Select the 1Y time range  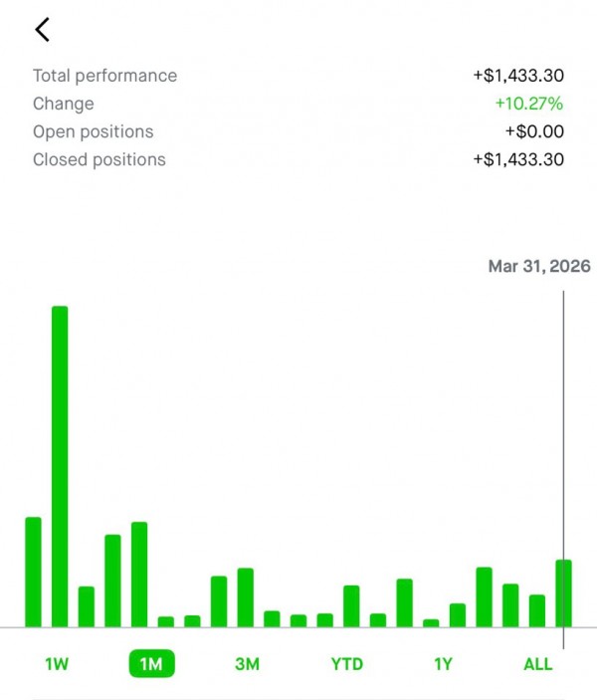(x=443, y=664)
